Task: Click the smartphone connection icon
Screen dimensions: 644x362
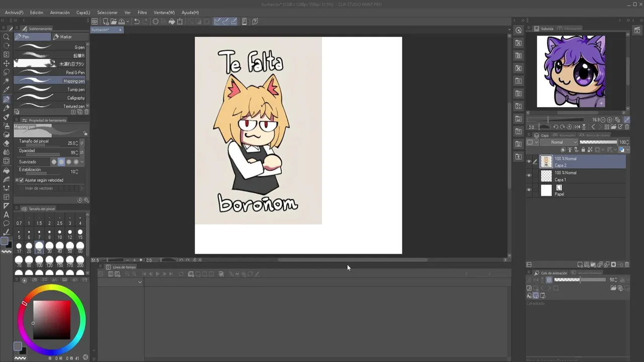Action: point(245,21)
